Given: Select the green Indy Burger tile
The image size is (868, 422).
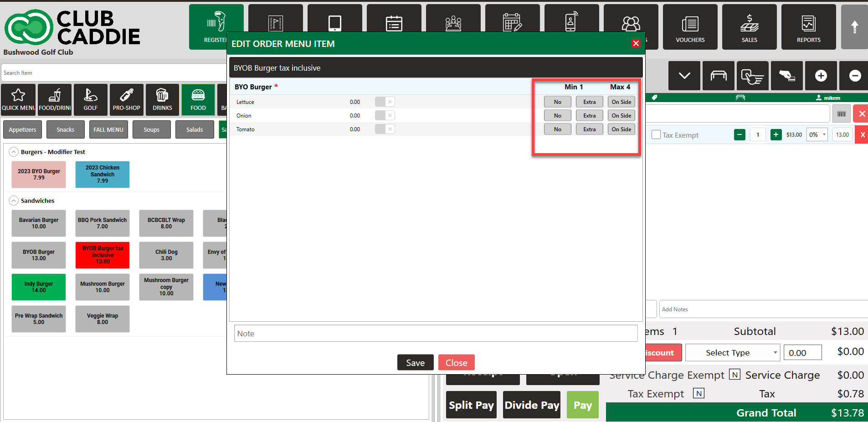Looking at the screenshot, I should click(39, 287).
